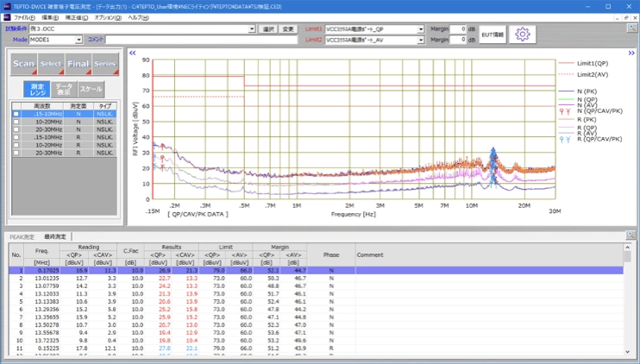Click Limit2(AV) dotted legend swatch
Viewport: 640px width, 364px height.
point(566,74)
